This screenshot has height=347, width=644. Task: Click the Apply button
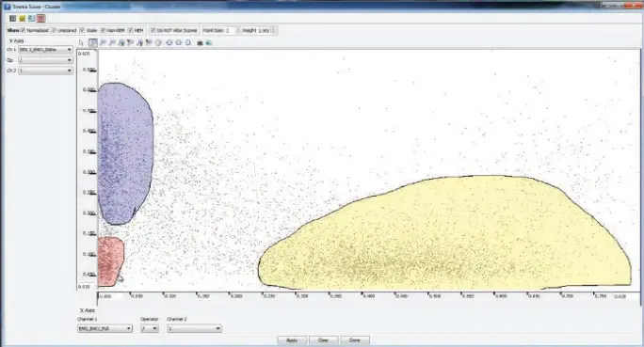click(x=292, y=340)
